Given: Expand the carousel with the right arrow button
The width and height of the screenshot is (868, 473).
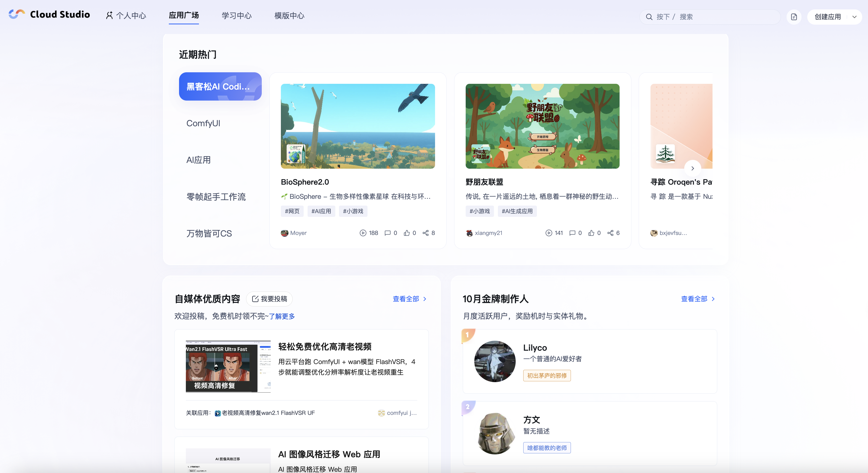Looking at the screenshot, I should pyautogui.click(x=693, y=168).
